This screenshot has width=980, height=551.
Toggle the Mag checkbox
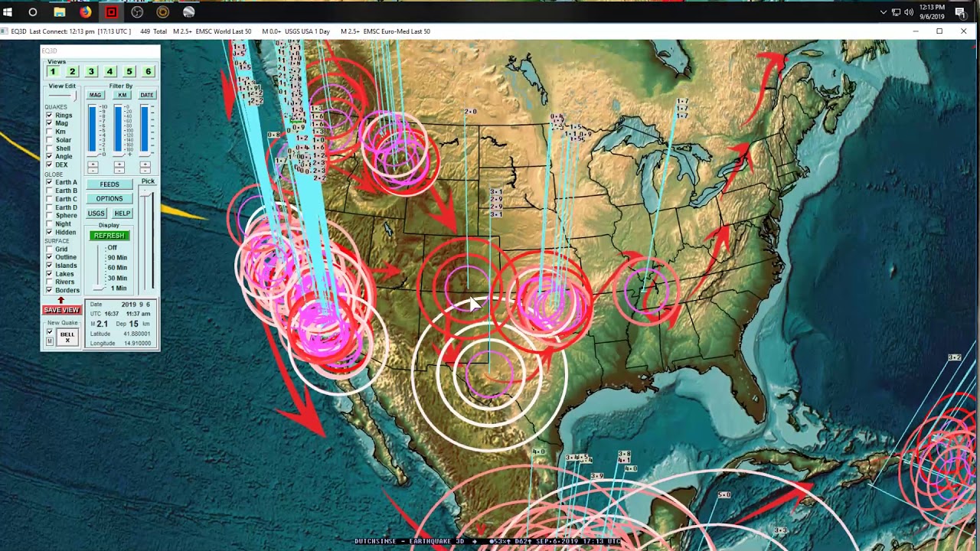pyautogui.click(x=49, y=123)
